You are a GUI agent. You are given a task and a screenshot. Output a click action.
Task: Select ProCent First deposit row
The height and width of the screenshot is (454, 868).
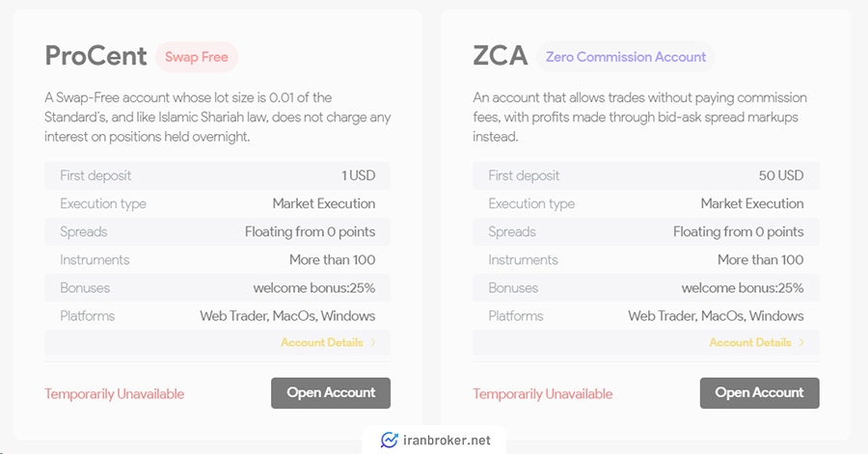(x=218, y=175)
